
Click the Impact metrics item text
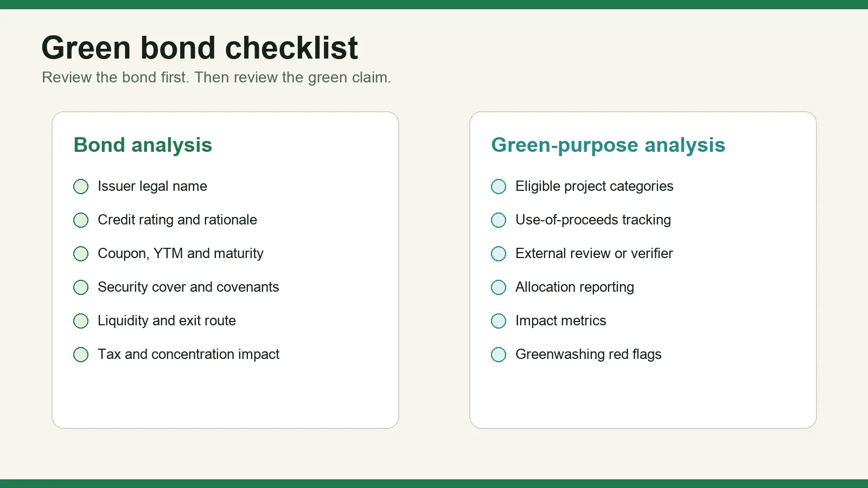(x=561, y=320)
